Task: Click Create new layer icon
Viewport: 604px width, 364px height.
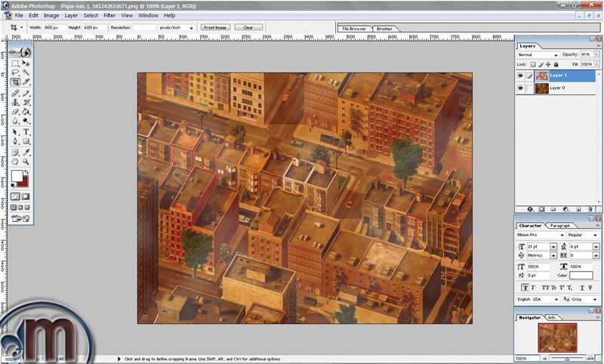Action: 578,209
